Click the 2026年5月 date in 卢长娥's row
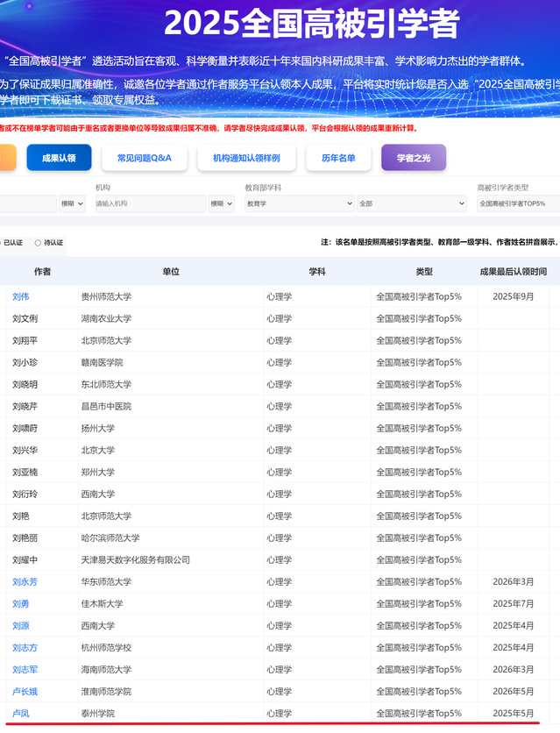560x733 pixels. (514, 692)
